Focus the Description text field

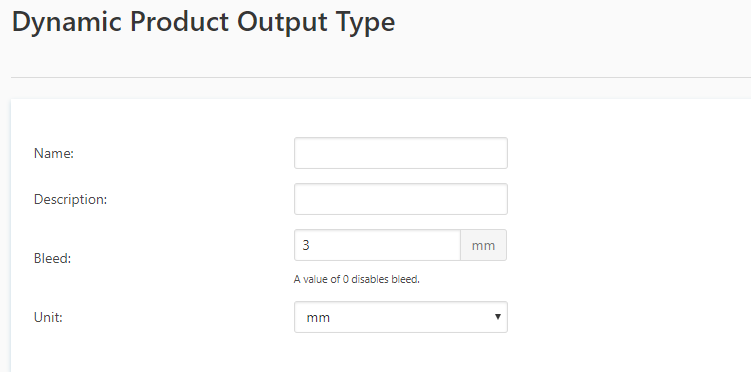400,199
